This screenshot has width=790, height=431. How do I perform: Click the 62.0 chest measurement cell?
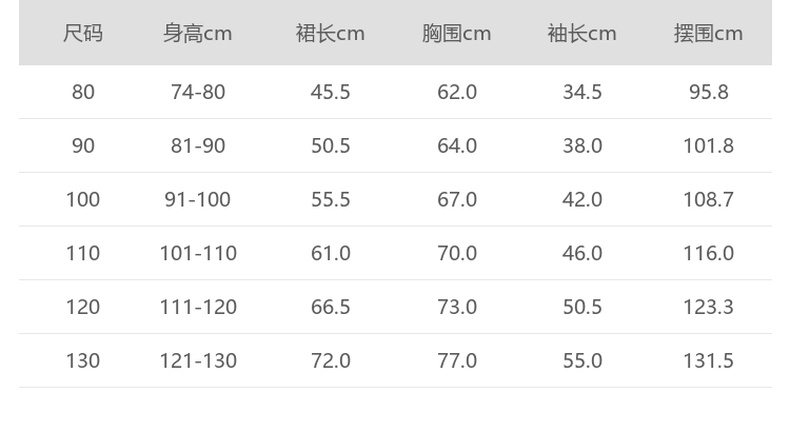point(457,92)
